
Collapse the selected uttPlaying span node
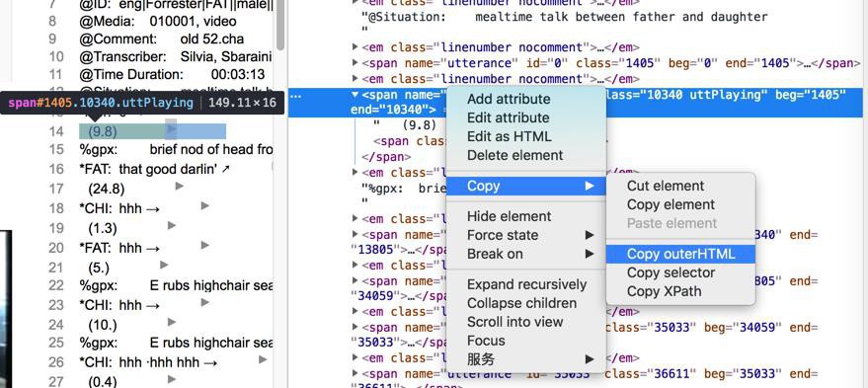355,95
